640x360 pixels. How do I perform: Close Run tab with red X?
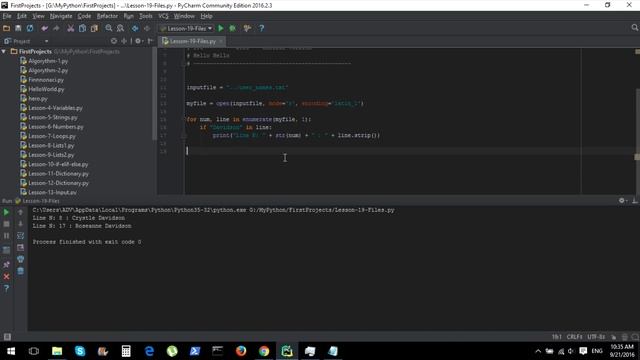click(7, 276)
